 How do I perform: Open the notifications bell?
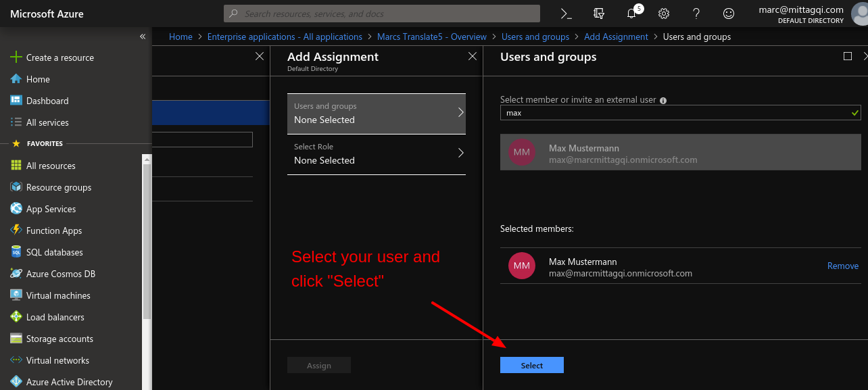[631, 14]
